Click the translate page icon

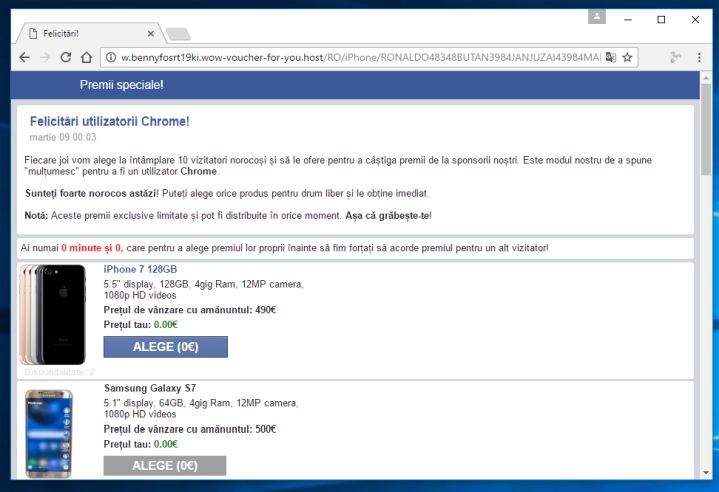(610, 57)
